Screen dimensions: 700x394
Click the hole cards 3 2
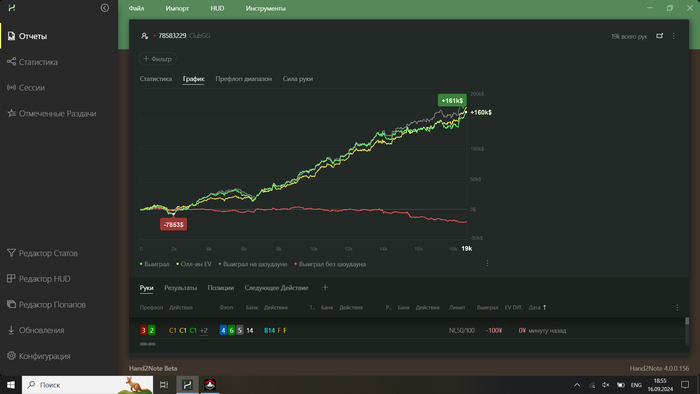tap(147, 330)
